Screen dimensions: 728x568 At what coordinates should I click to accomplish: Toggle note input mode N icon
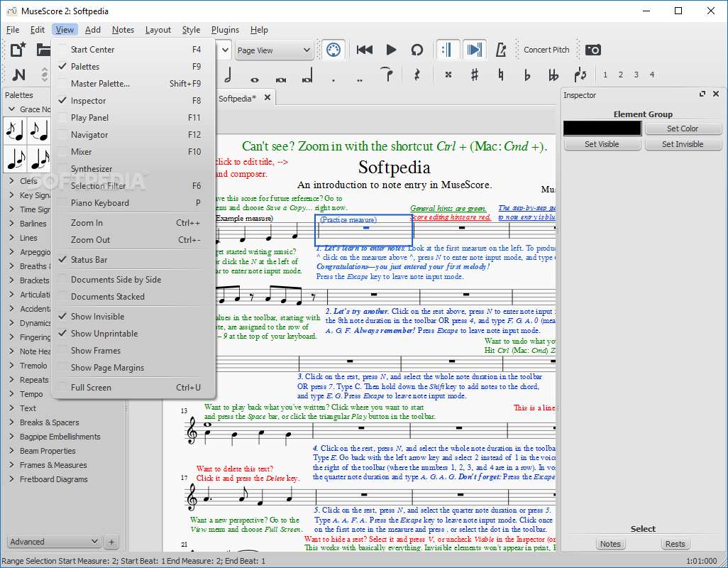[18, 75]
